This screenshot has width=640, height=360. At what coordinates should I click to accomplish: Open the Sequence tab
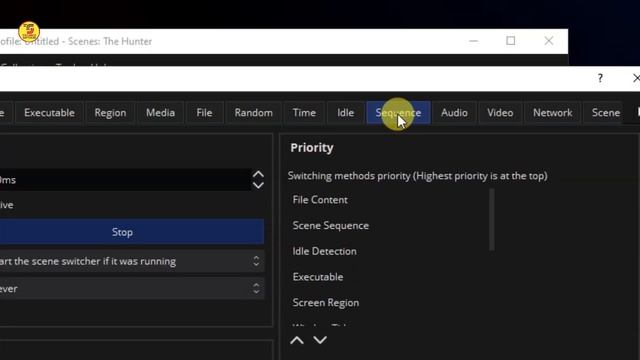click(398, 113)
